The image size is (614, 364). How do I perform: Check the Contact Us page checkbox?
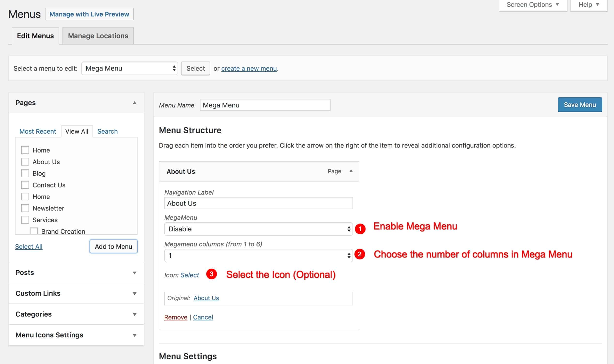pos(25,185)
